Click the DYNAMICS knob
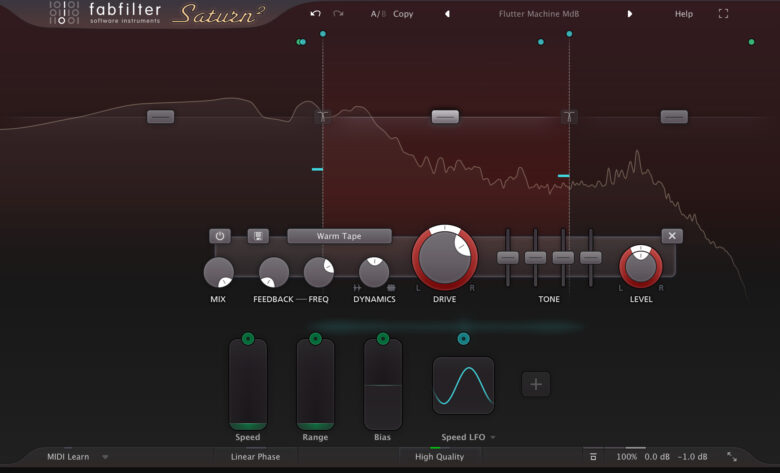780x473 pixels. pyautogui.click(x=374, y=273)
